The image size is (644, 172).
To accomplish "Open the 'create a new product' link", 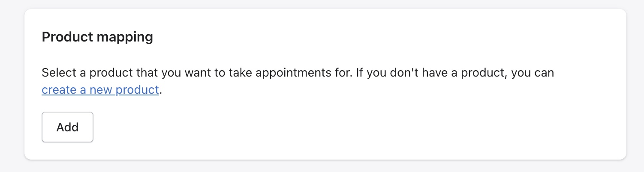I will click(100, 90).
